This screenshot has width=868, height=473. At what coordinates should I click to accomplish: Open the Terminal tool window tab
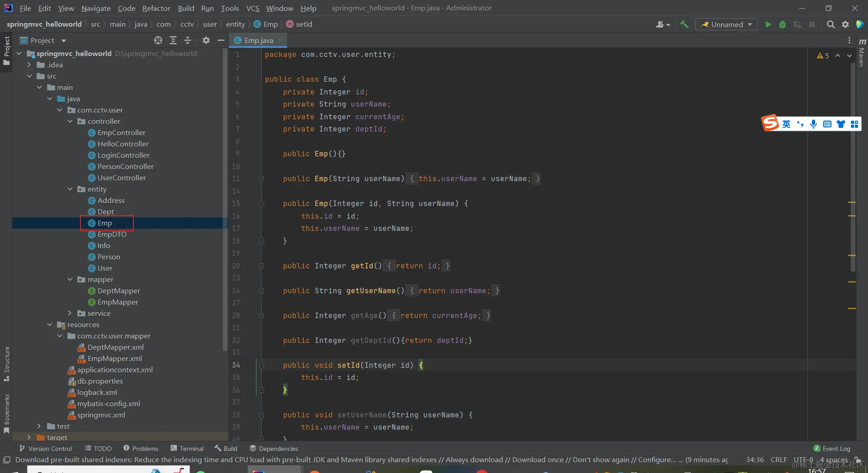[x=187, y=449]
